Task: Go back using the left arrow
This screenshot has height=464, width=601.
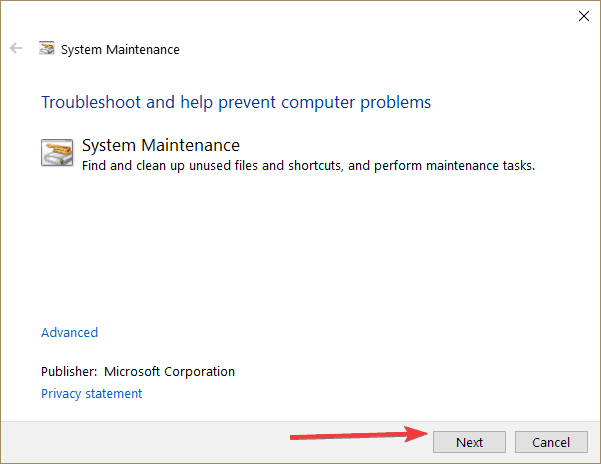Action: (x=16, y=48)
